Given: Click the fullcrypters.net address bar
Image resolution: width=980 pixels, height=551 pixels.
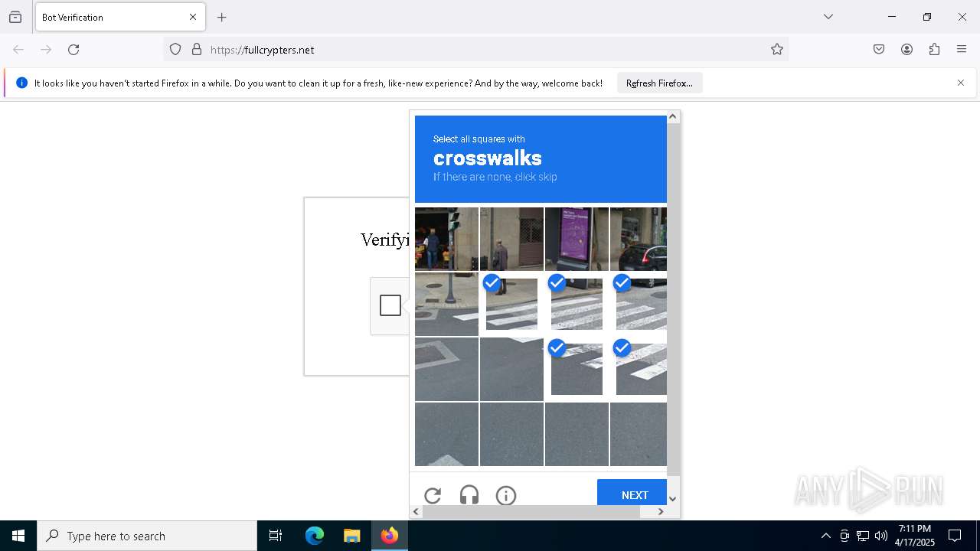Looking at the screenshot, I should pyautogui.click(x=475, y=50).
